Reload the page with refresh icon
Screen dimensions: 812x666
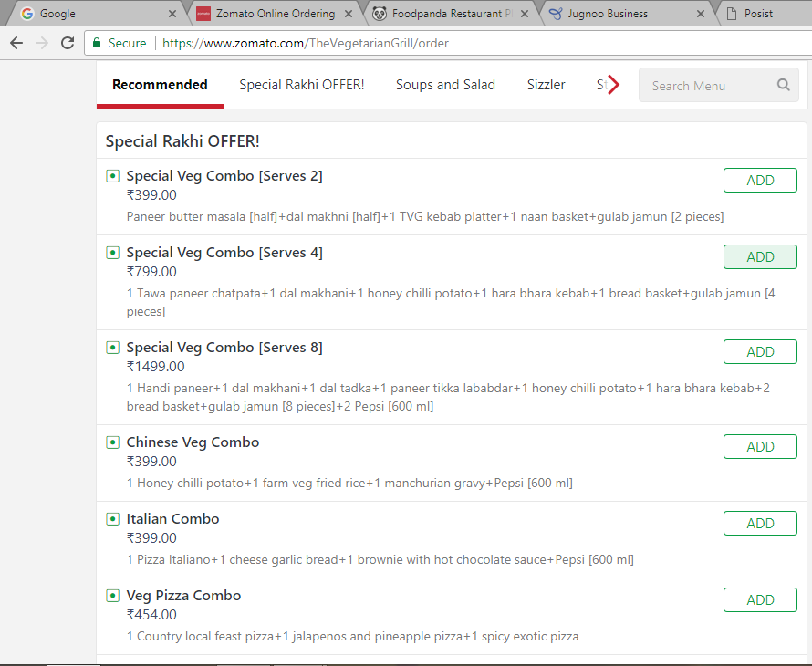(x=68, y=43)
